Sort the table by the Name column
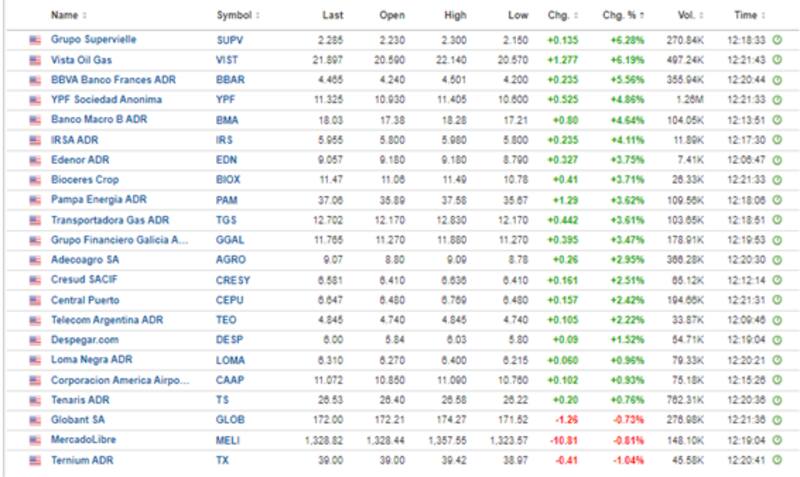800x477 pixels. click(68, 15)
